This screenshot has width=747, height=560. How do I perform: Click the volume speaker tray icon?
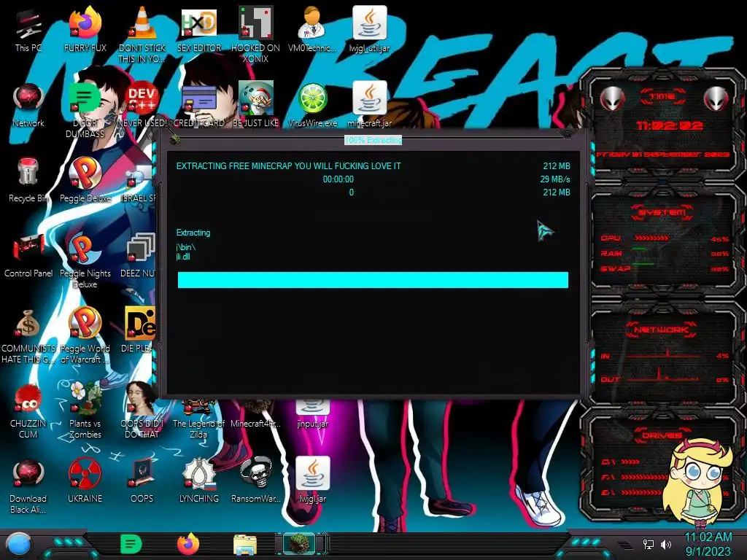pyautogui.click(x=666, y=544)
